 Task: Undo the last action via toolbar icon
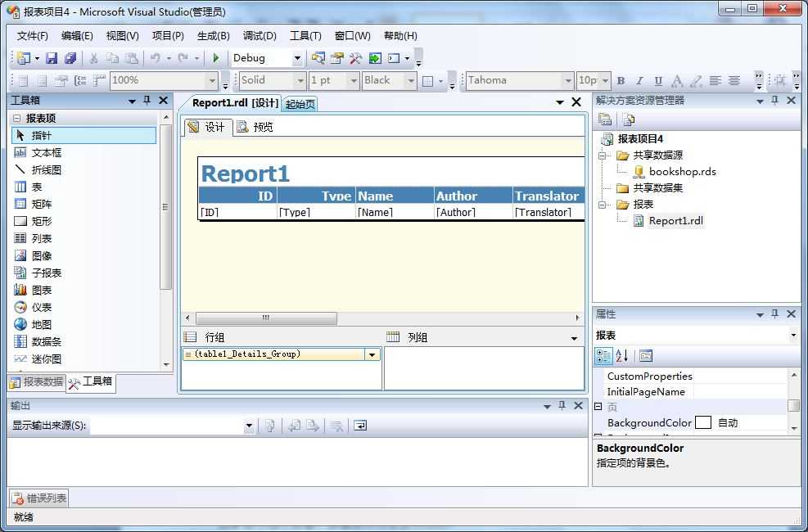pos(155,58)
